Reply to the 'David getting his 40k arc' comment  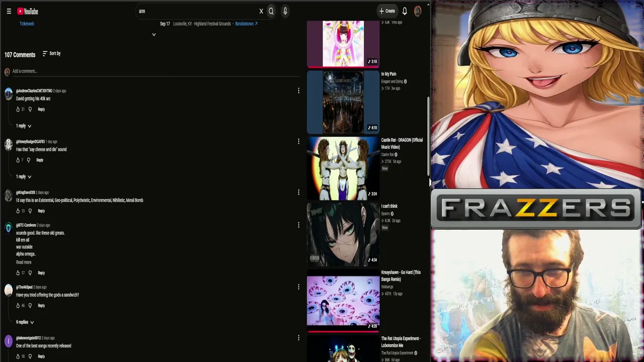click(x=41, y=109)
